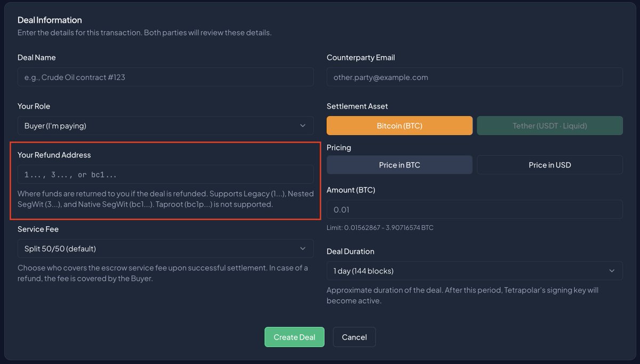
Task: Click the Cancel button
Action: coord(354,337)
